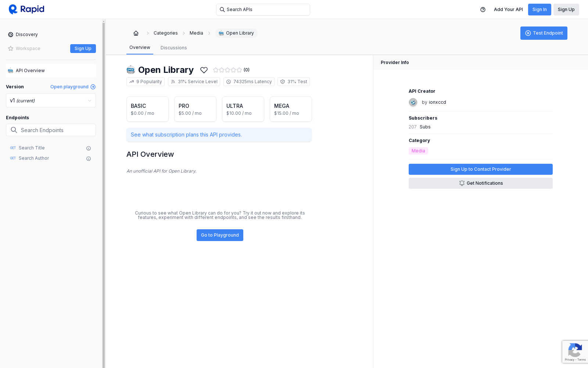
Task: Click the arrow icon next to Open playground
Action: click(x=93, y=87)
